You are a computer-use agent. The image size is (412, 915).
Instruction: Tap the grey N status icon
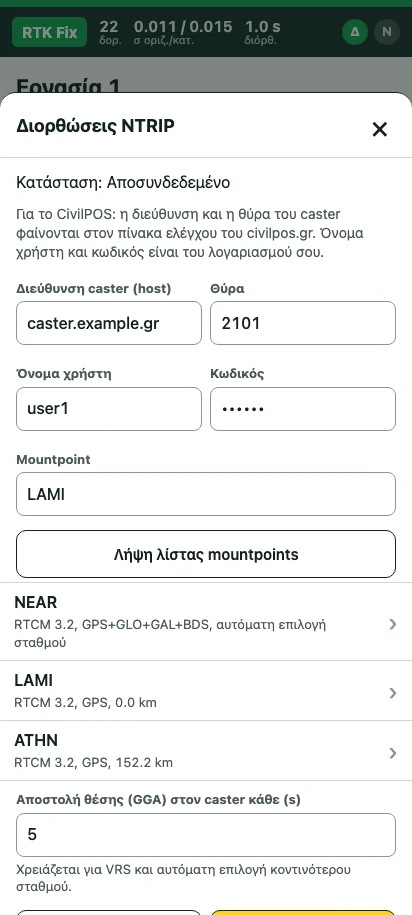click(x=386, y=32)
